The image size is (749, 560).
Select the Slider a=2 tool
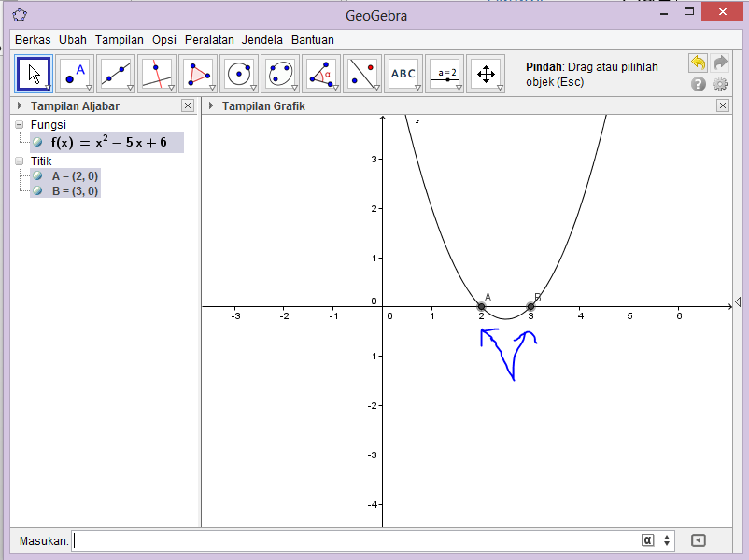tap(445, 74)
